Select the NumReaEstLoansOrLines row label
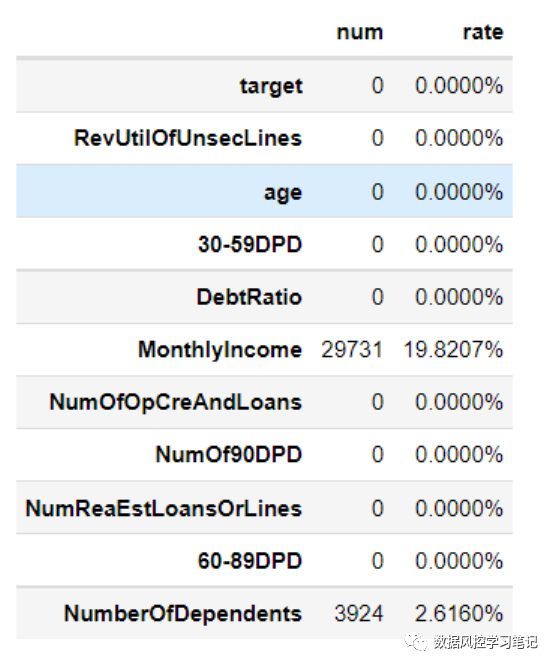 tap(164, 508)
